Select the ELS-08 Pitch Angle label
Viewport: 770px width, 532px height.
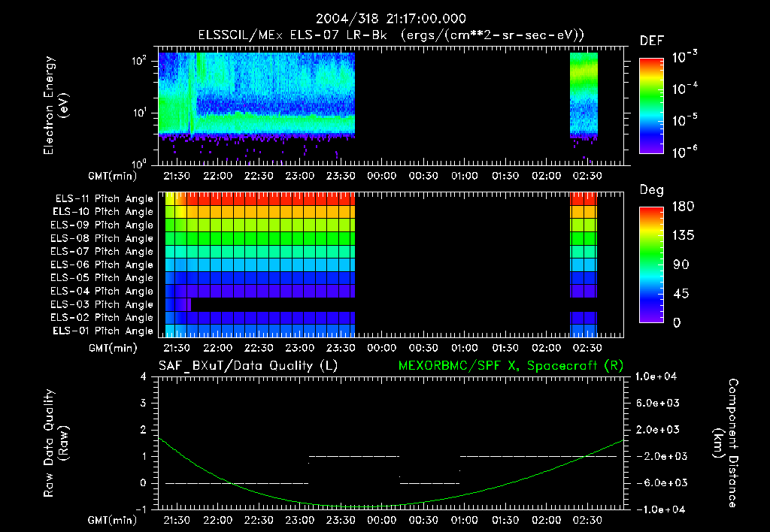[x=102, y=238]
